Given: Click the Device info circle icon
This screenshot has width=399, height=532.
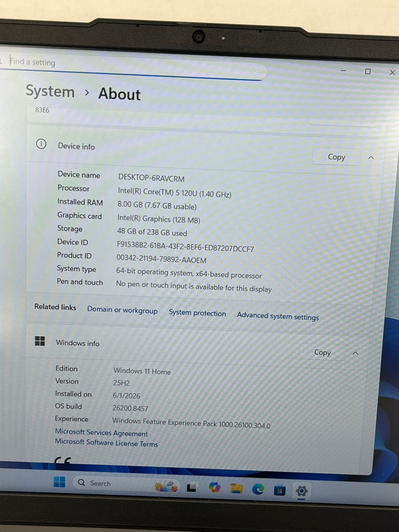Looking at the screenshot, I should (x=41, y=144).
